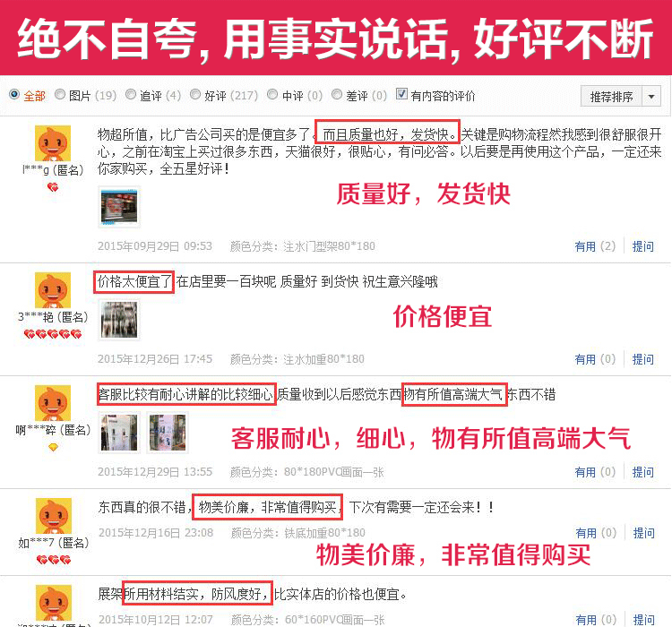Select the 图片 (19) radio filter

60,94
